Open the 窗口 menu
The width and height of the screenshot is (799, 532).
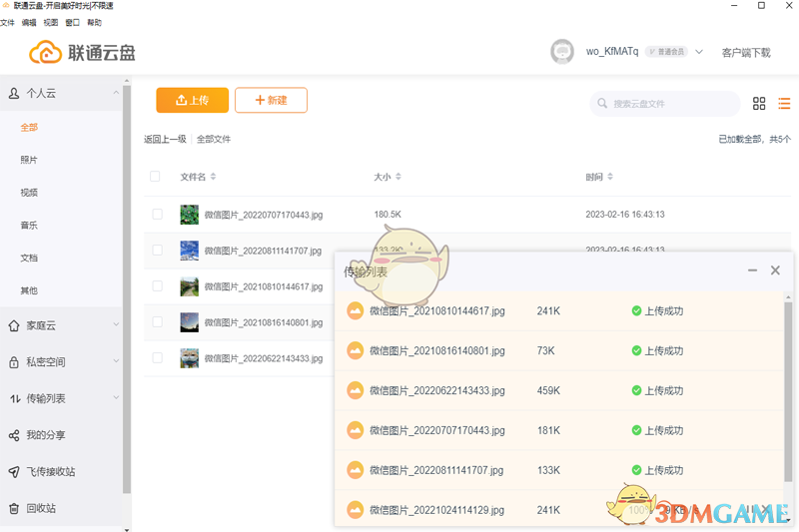pos(73,22)
